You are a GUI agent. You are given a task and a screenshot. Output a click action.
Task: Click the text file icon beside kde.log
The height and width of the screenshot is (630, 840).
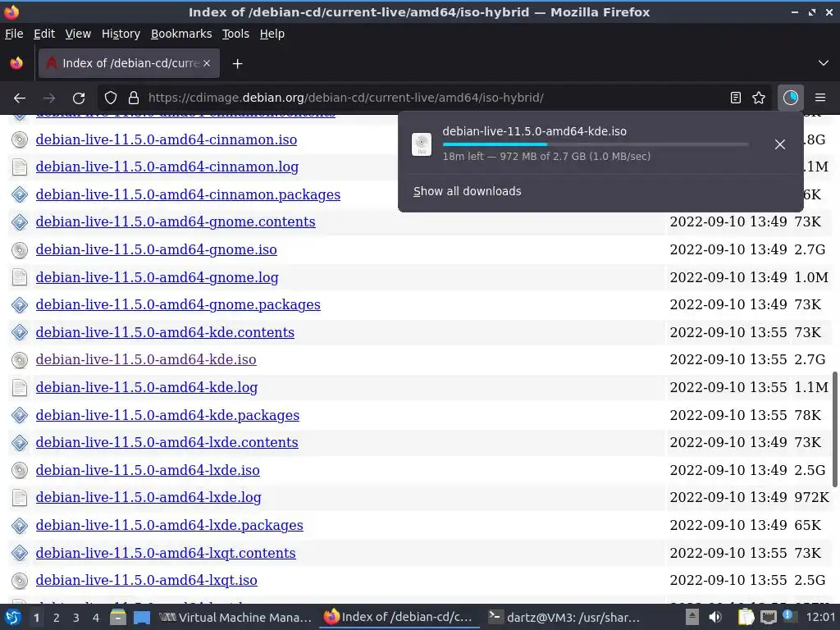tap(20, 388)
